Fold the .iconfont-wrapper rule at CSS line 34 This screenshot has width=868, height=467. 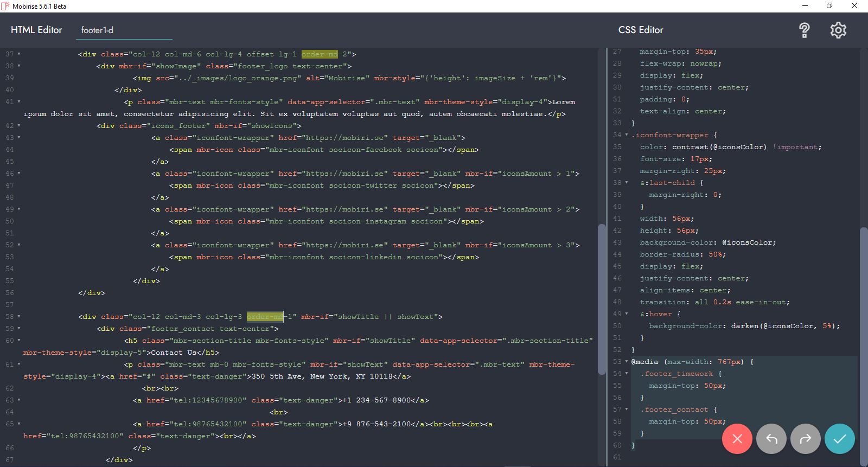click(x=627, y=135)
